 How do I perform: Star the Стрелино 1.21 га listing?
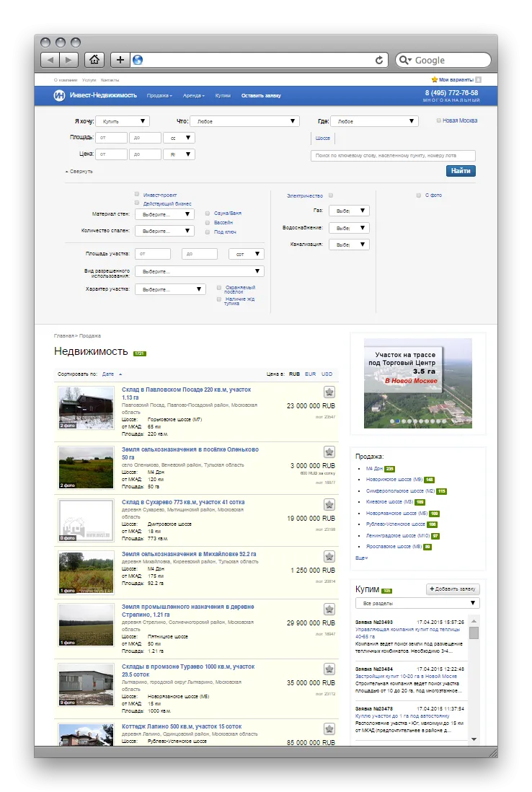pyautogui.click(x=329, y=610)
